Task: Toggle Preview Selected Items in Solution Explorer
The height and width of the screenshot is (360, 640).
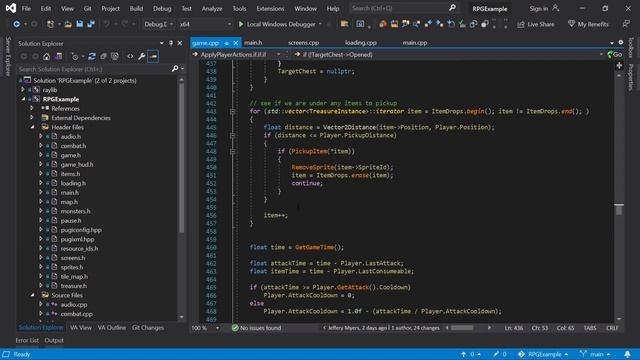Action: coord(153,56)
